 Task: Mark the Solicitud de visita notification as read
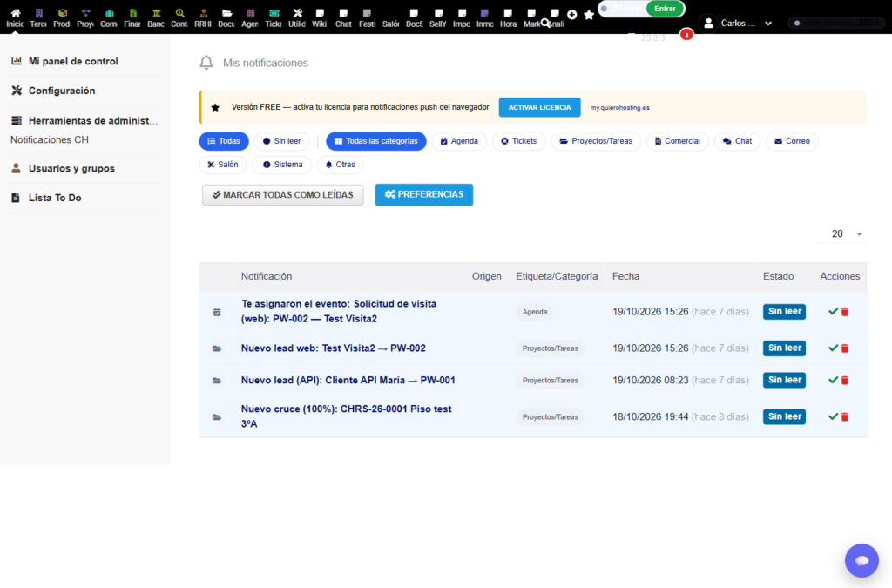pos(833,312)
